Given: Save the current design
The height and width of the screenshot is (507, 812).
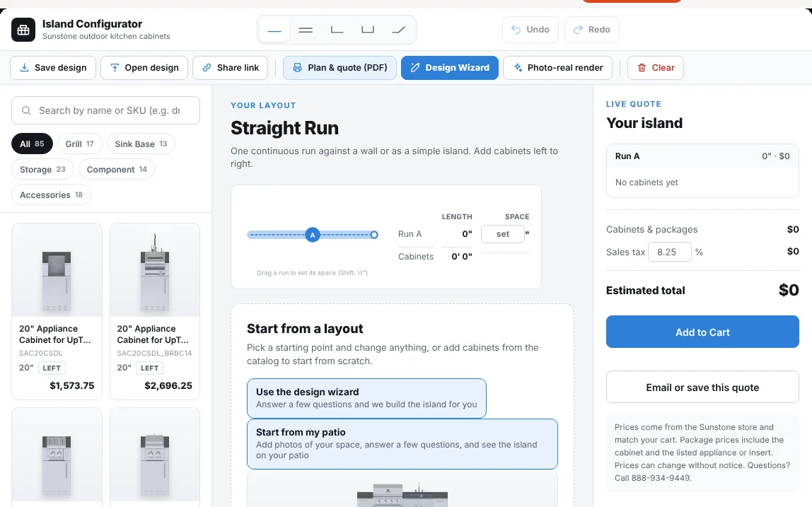Looking at the screenshot, I should point(53,68).
